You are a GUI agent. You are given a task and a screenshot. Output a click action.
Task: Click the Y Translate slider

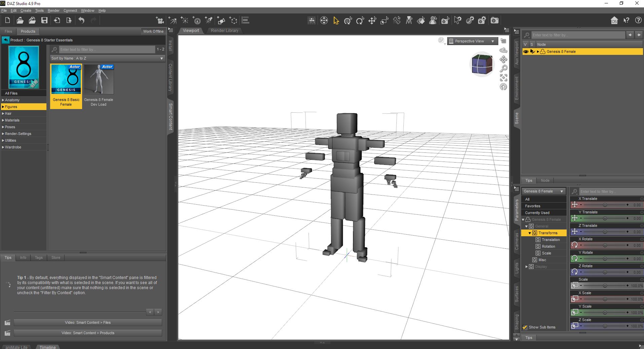[x=604, y=218]
